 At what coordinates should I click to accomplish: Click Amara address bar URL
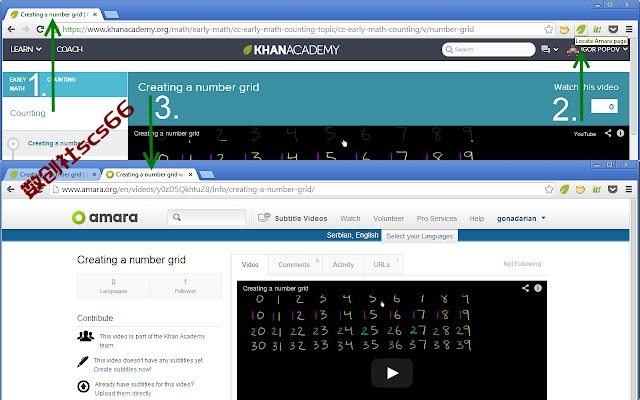pyautogui.click(x=188, y=189)
